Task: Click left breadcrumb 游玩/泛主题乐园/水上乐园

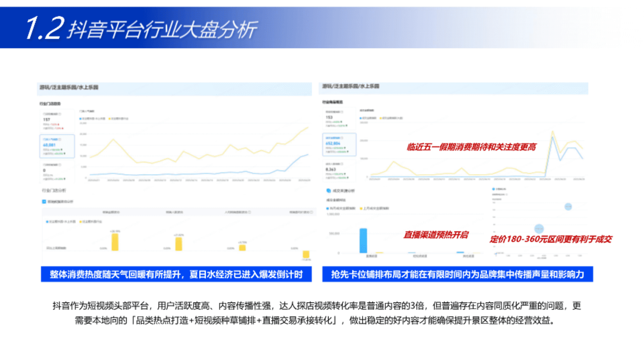Action: pyautogui.click(x=69, y=87)
